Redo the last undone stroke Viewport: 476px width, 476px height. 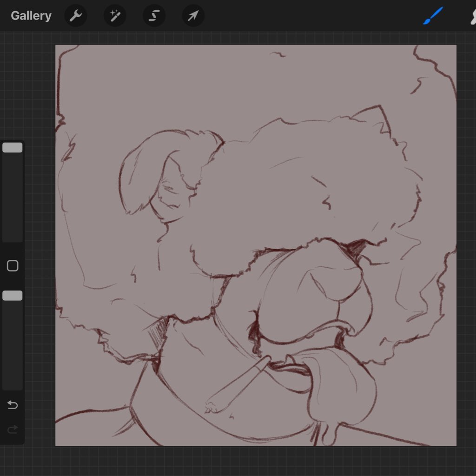13,429
